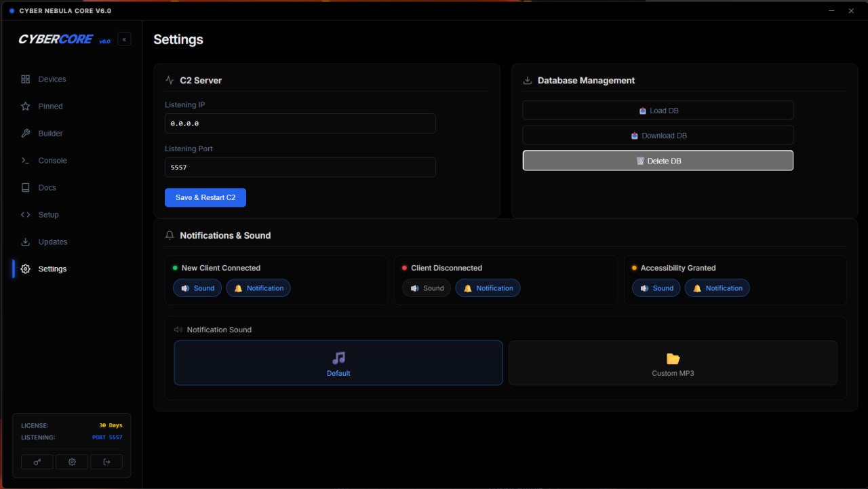Toggle Sound for Accessibility Granted
This screenshot has height=489, width=868.
(656, 288)
